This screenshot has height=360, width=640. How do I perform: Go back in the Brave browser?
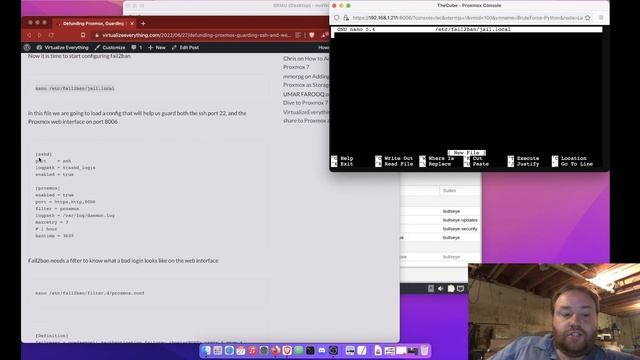(29, 35)
